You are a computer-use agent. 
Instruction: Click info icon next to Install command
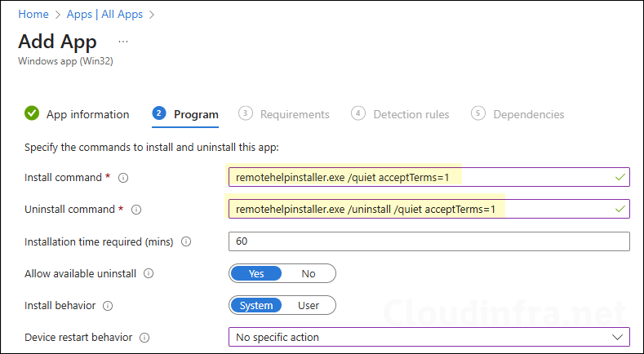[x=123, y=177]
